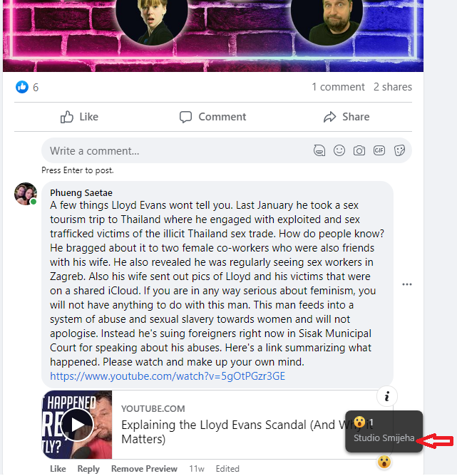The width and height of the screenshot is (457, 476).
Task: Open the emoji picker in comment box
Action: click(339, 150)
